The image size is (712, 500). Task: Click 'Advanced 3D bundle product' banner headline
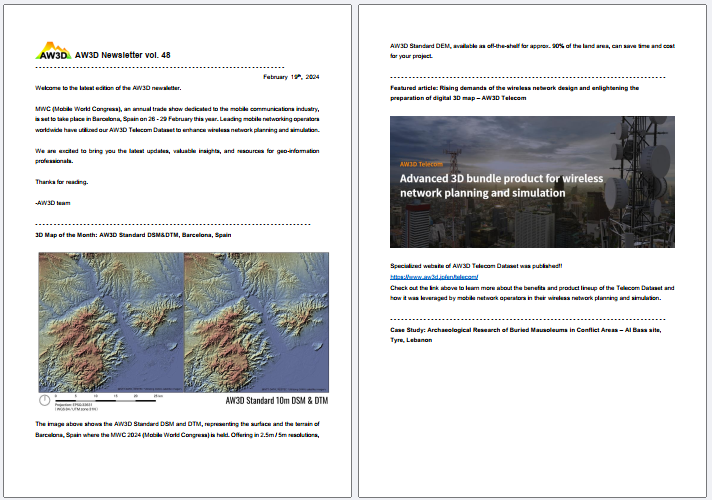501,185
